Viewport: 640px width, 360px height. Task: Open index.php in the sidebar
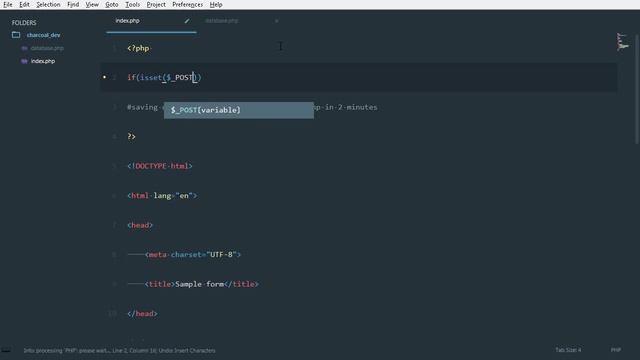pos(43,61)
